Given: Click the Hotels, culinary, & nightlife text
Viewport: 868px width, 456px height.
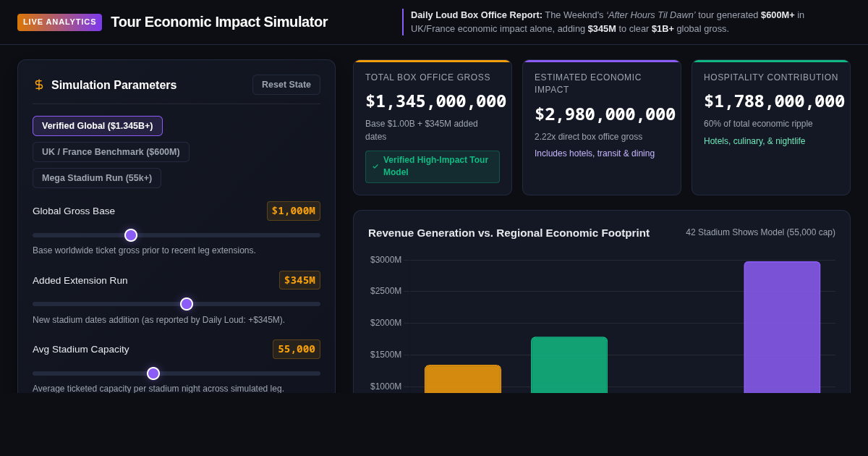Looking at the screenshot, I should pyautogui.click(x=754, y=141).
